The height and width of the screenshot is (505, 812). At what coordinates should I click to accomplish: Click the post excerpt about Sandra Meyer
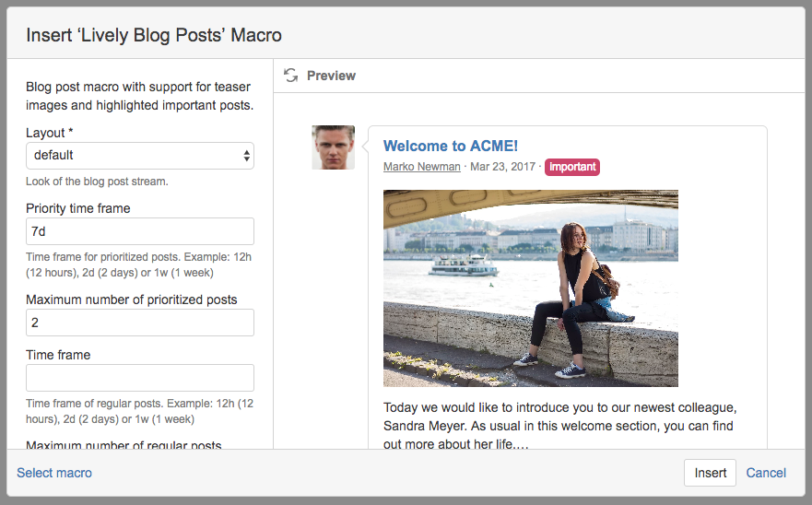(559, 425)
